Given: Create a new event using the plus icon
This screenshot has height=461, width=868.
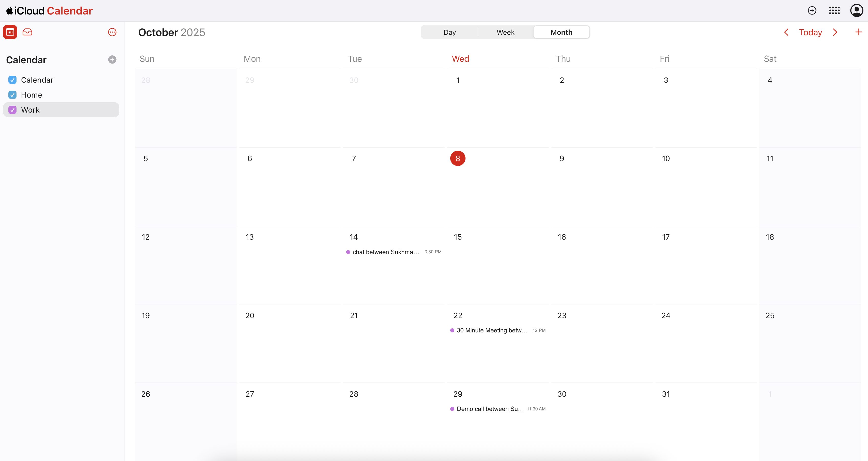Looking at the screenshot, I should point(812,10).
